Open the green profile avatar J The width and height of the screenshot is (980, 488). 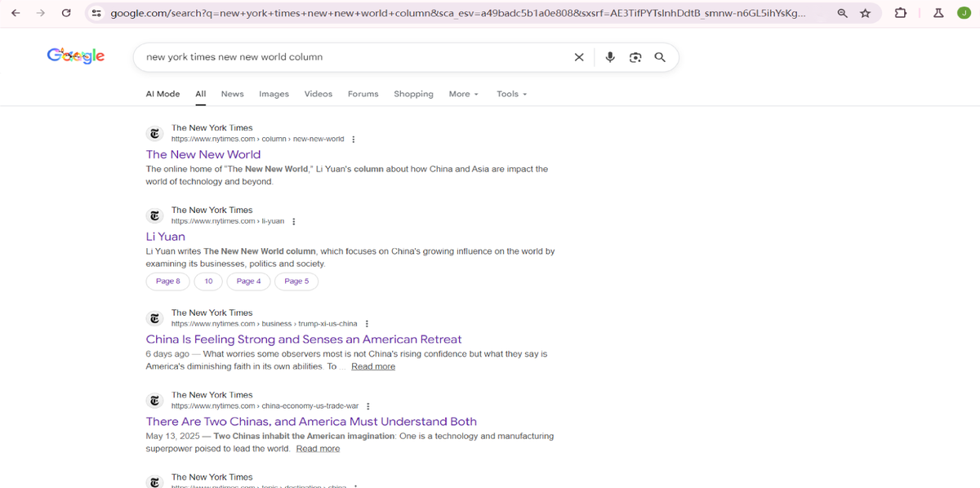pos(964,13)
